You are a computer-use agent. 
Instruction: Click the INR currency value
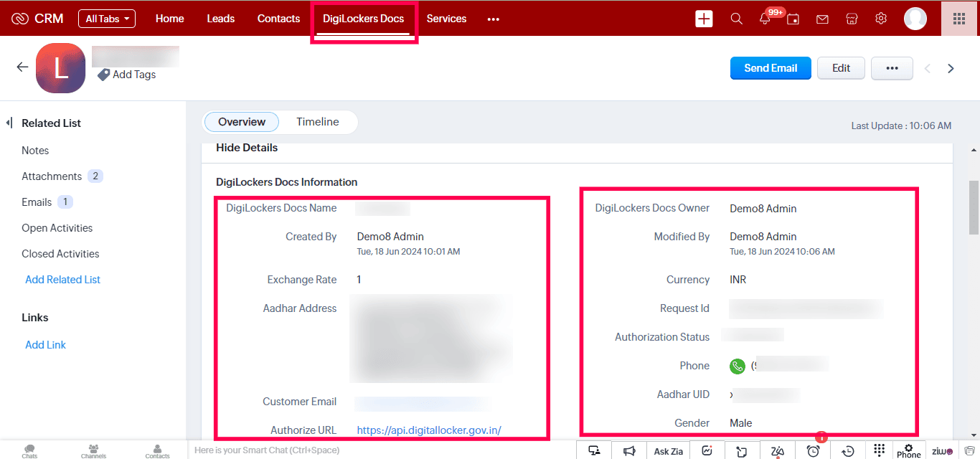[738, 280]
